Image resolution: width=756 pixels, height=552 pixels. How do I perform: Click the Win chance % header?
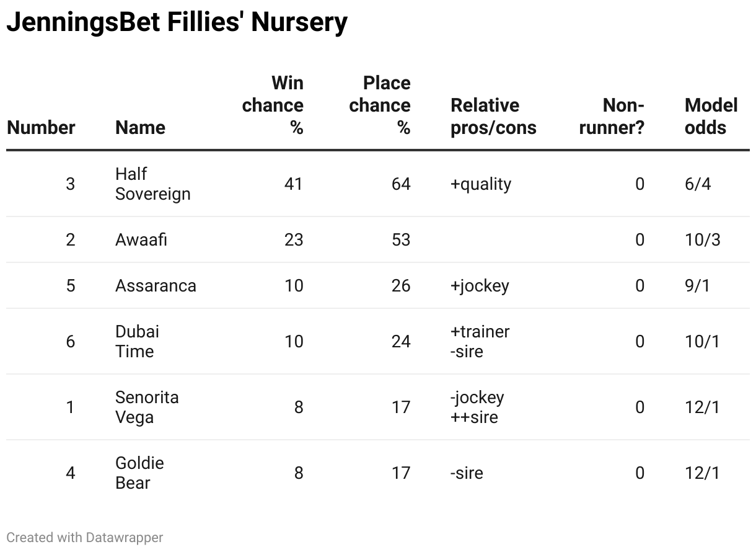(273, 105)
